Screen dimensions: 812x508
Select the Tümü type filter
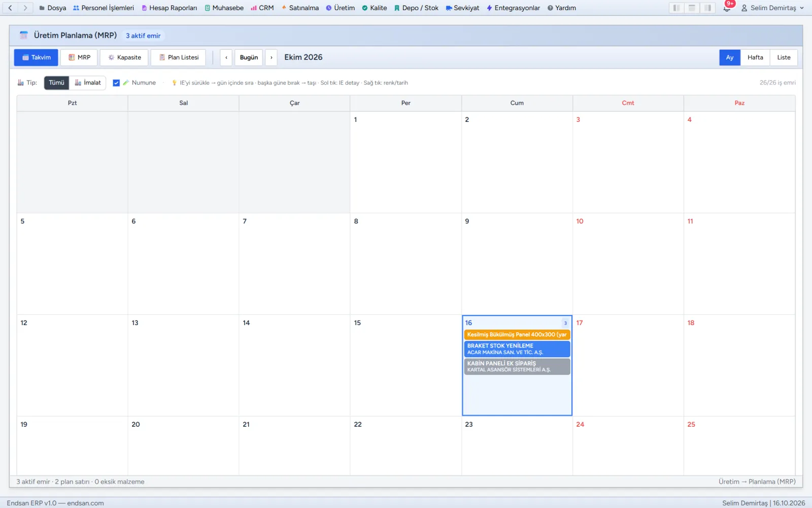(x=56, y=83)
